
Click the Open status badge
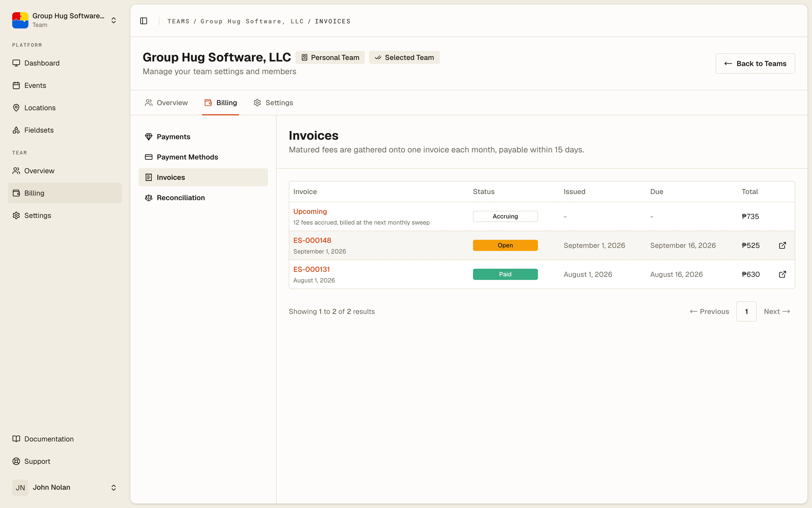coord(505,245)
